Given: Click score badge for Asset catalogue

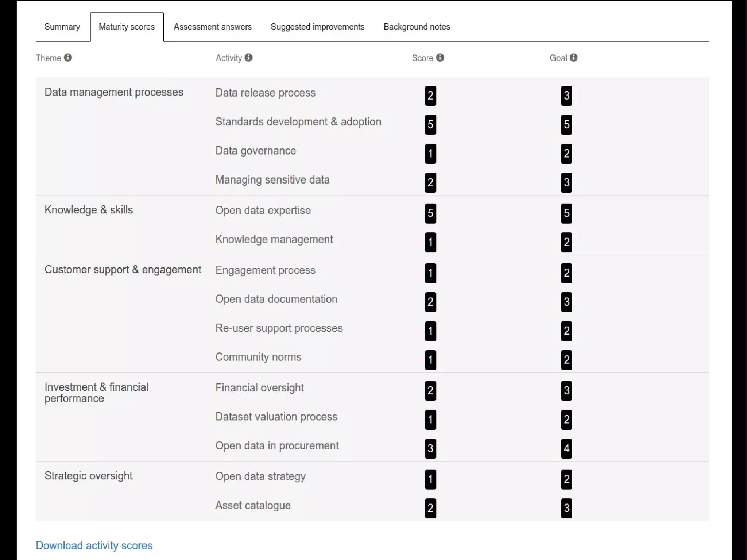Looking at the screenshot, I should coord(430,508).
